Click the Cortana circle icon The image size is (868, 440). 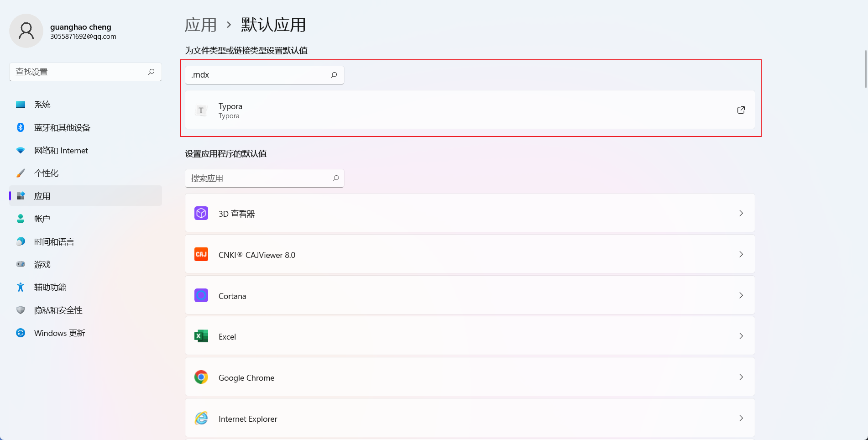(201, 295)
